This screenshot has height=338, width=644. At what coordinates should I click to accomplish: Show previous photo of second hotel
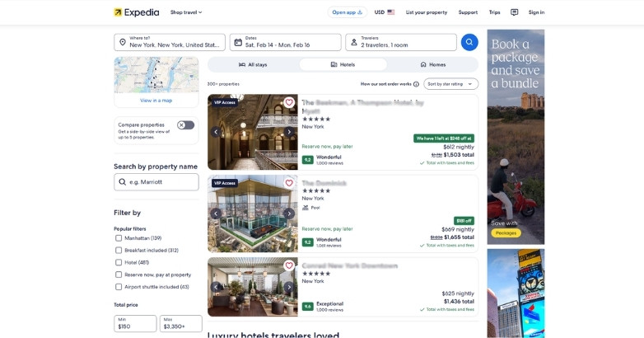[216, 214]
